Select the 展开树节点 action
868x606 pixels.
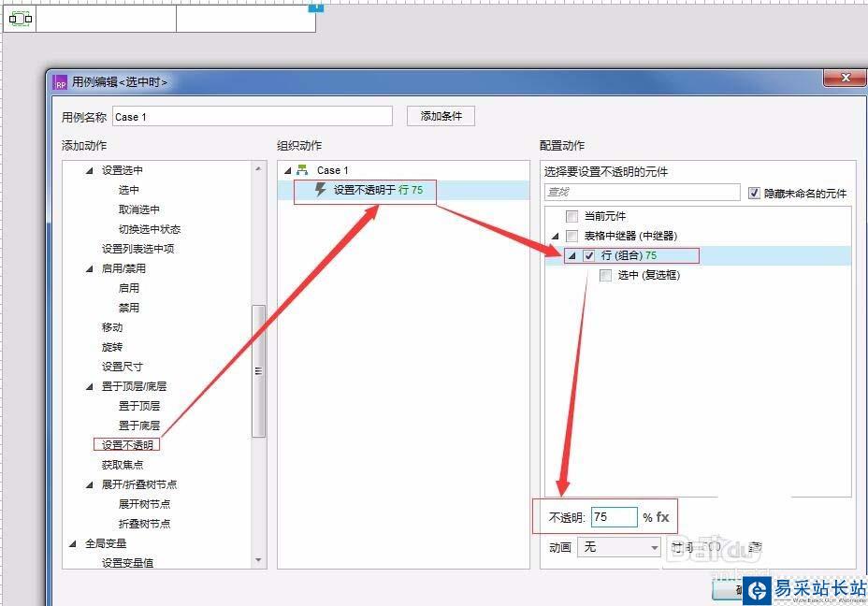144,504
